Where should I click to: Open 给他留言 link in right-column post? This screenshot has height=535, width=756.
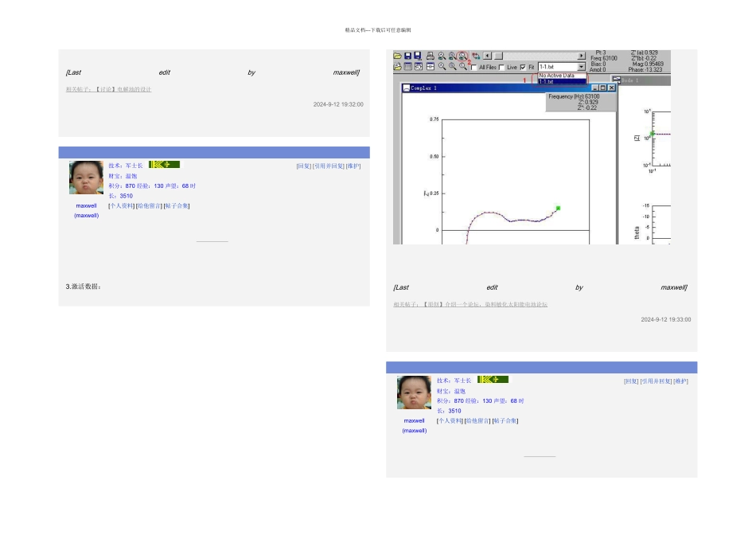tap(477, 420)
